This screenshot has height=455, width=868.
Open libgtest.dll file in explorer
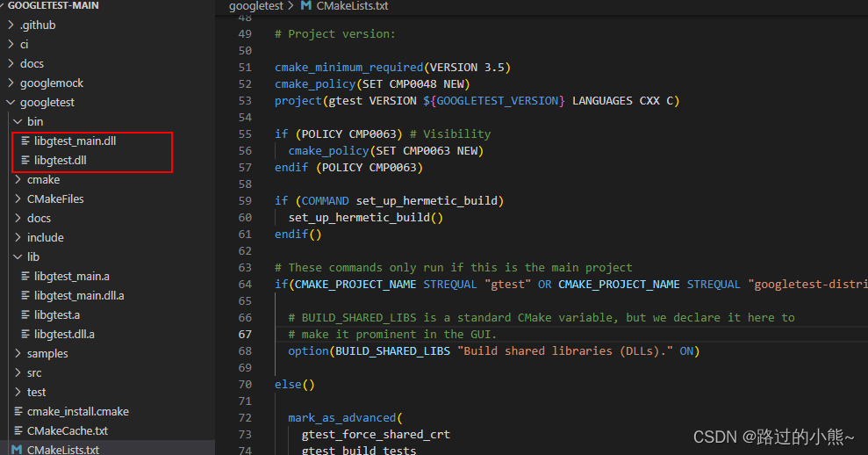(61, 160)
